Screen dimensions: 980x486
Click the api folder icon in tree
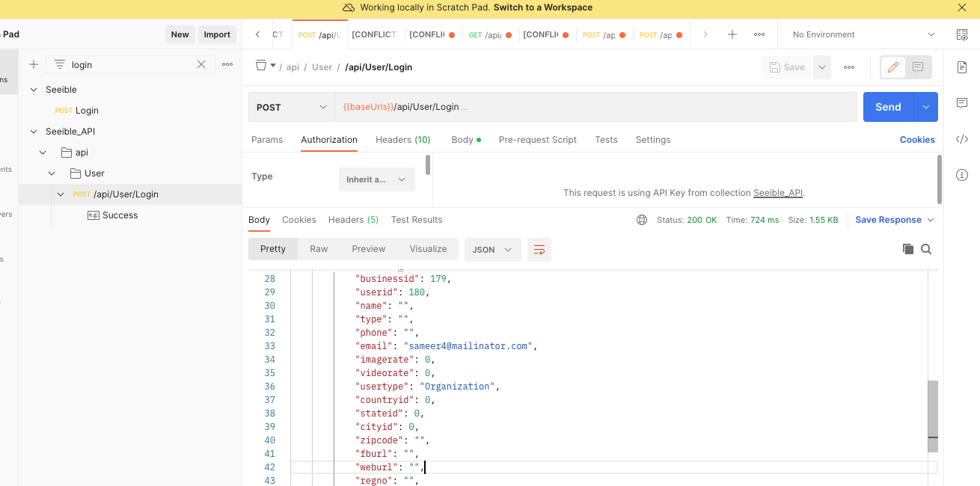[x=66, y=153]
